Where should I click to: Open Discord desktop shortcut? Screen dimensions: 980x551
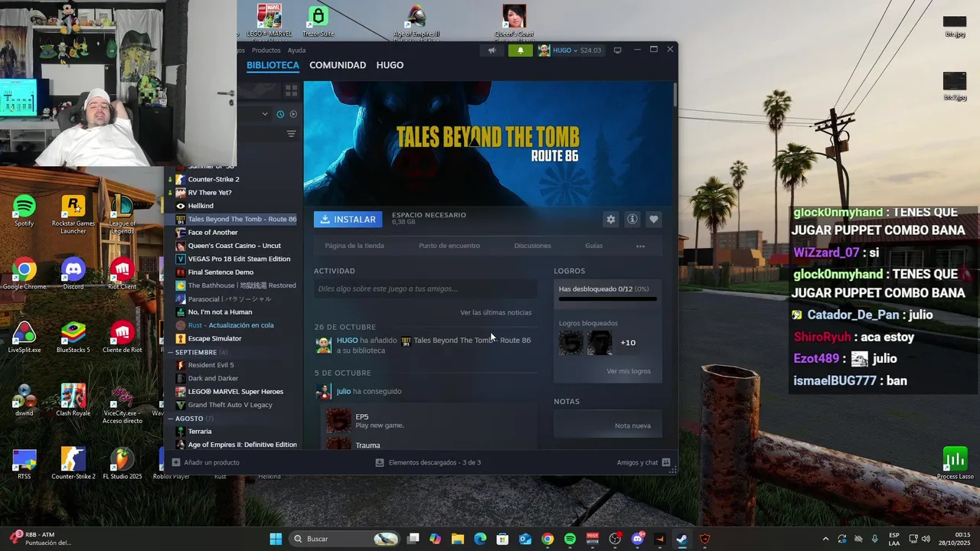(73, 273)
